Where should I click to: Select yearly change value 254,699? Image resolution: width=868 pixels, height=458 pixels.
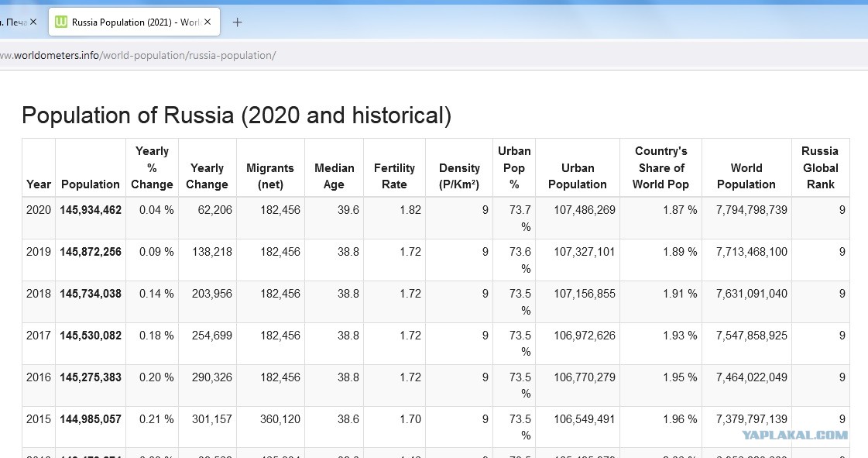coord(212,335)
